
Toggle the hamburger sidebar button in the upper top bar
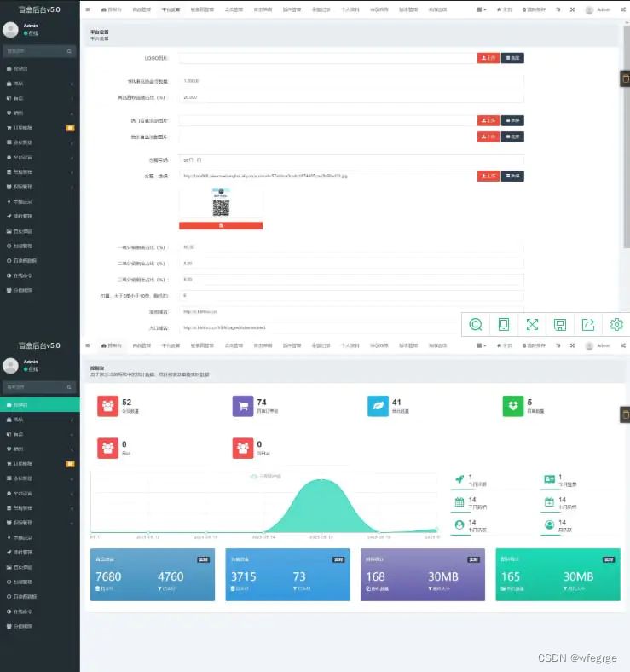(x=88, y=9)
